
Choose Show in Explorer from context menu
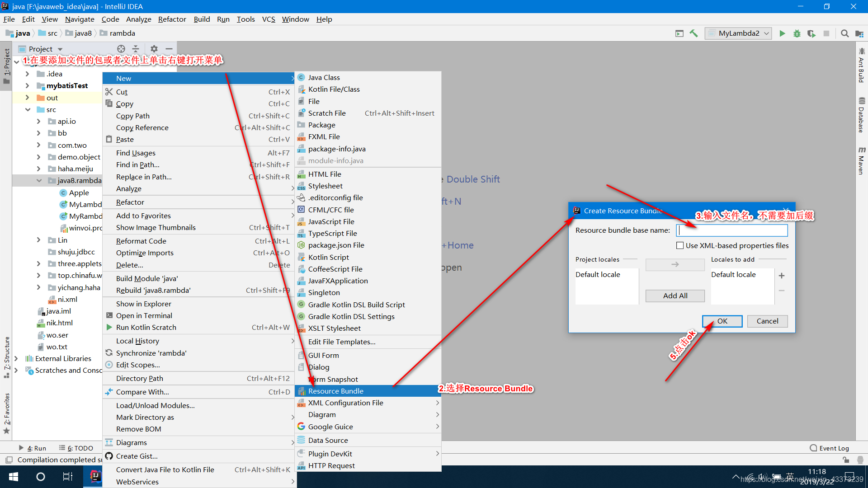click(199, 304)
